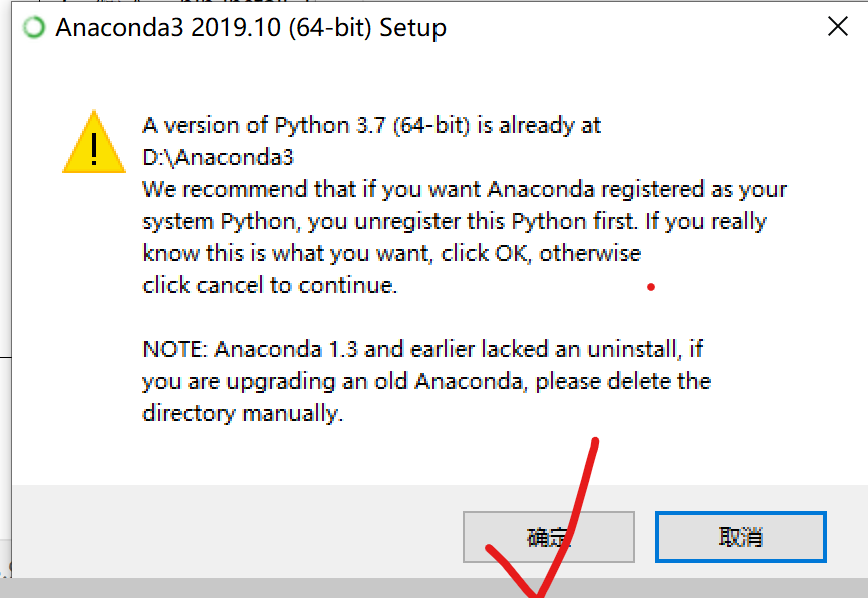Screen dimensions: 868x598
Task: Click the 'know this is what you want' line
Action: 391,253
